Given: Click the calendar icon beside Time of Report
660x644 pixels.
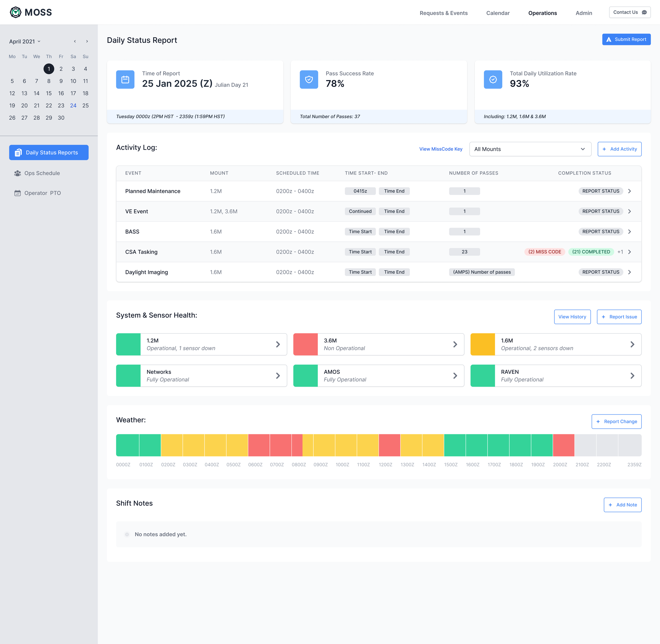Looking at the screenshot, I should 125,80.
